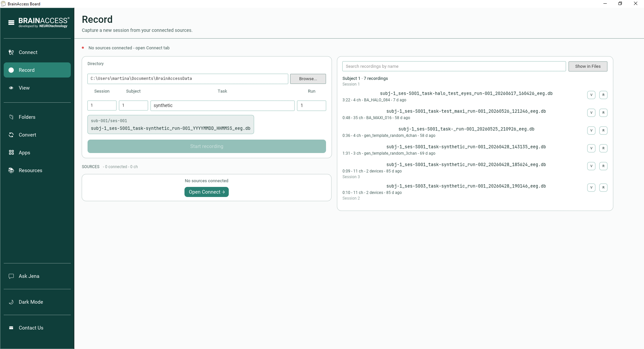Restore down the BrainAccess Board window
Viewport: 644px width, 349px height.
tap(620, 4)
